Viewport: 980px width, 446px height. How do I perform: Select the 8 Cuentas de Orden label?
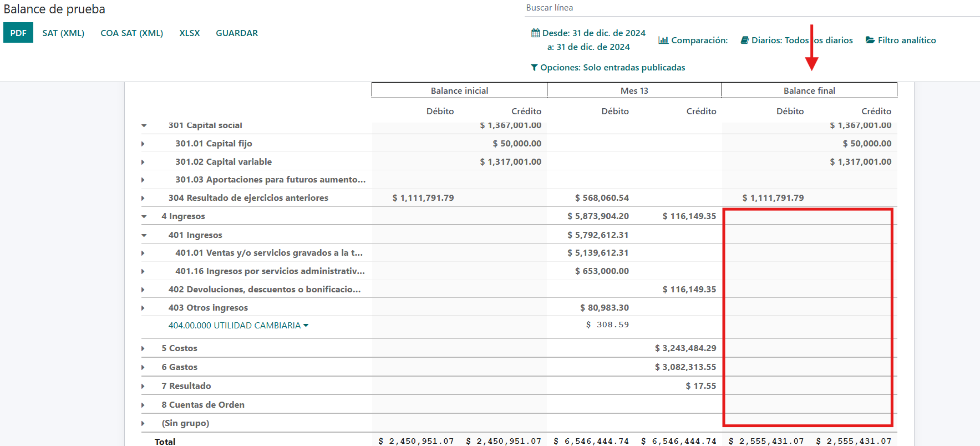pyautogui.click(x=203, y=405)
